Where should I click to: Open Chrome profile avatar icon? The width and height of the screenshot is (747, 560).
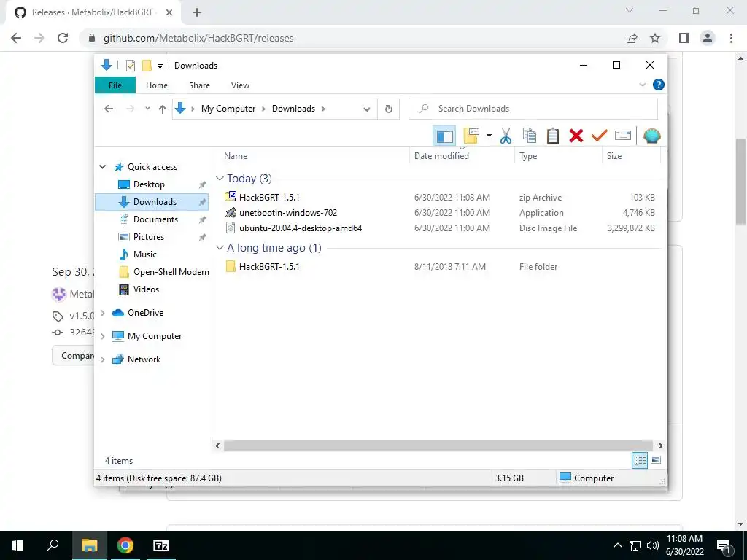tap(708, 38)
